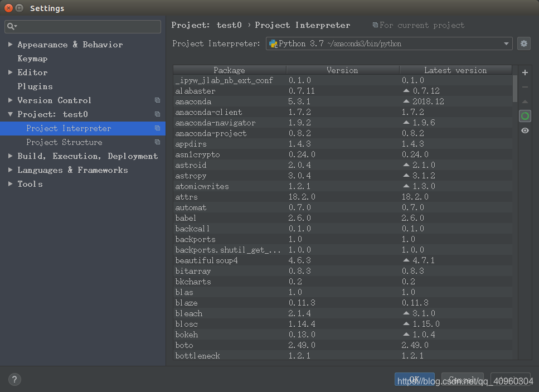This screenshot has width=539, height=392.
Task: Select the asn1crypto package row
Action: coord(343,154)
